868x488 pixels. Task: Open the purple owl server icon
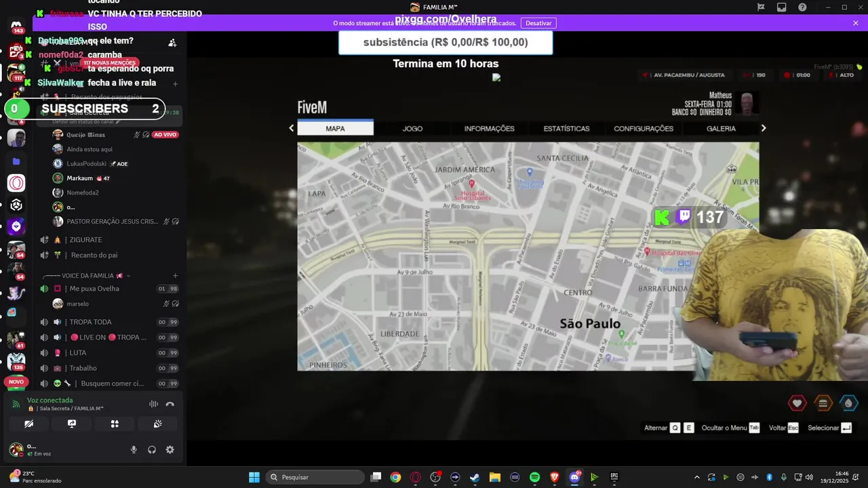(x=16, y=226)
